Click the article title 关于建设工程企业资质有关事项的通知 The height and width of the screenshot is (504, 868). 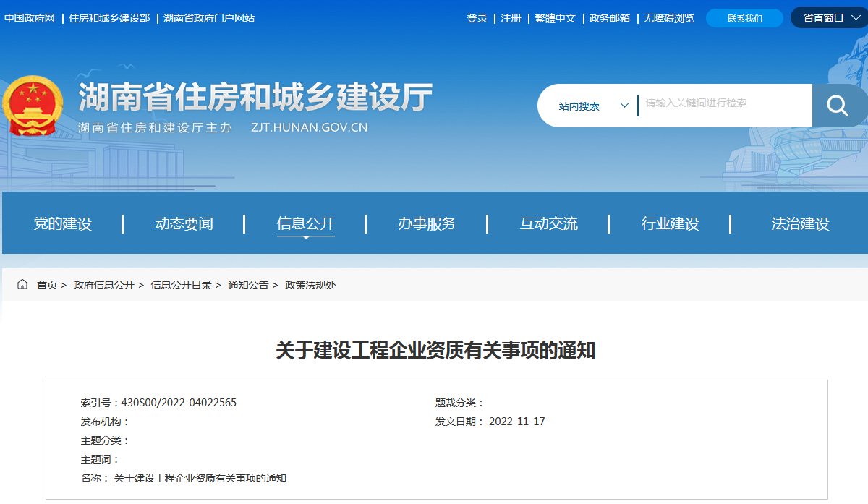[435, 351]
